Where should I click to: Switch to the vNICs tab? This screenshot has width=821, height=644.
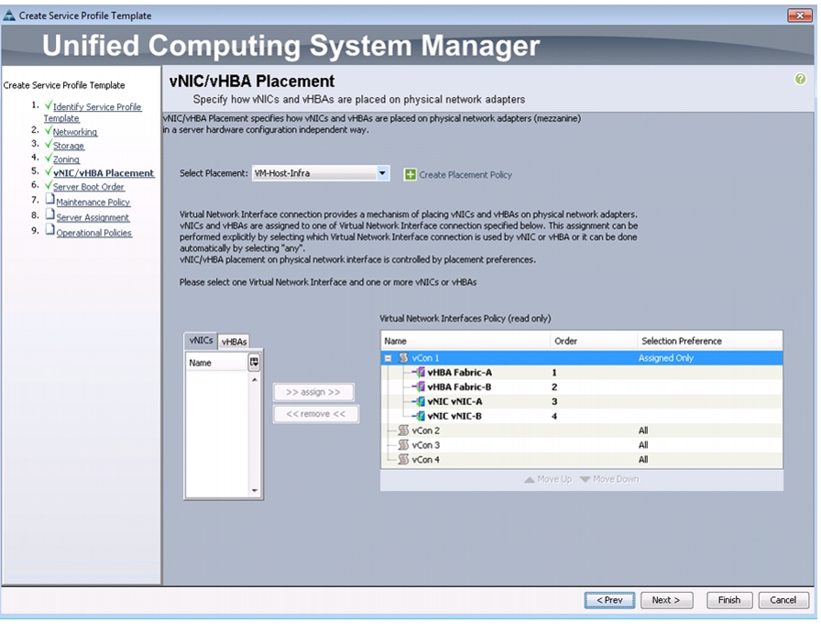(x=201, y=341)
